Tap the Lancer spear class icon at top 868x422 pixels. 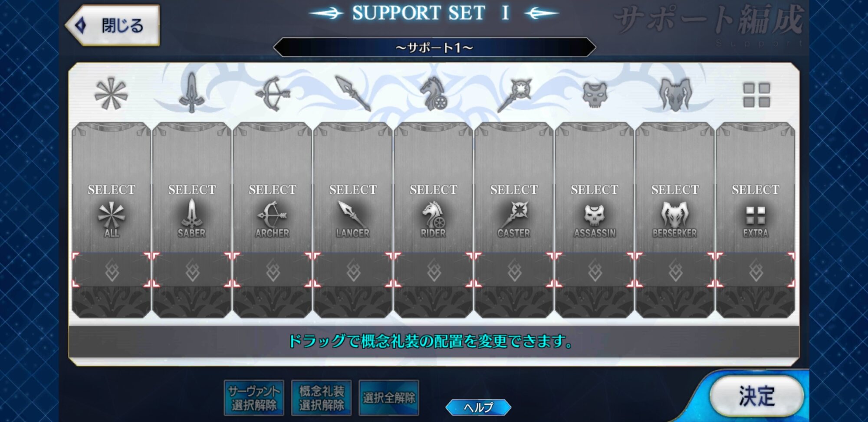(353, 93)
